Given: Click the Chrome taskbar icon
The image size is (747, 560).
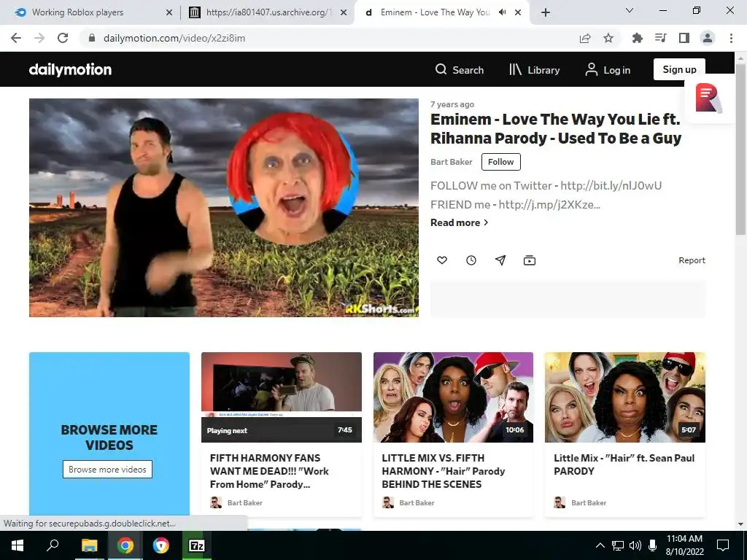Looking at the screenshot, I should [125, 545].
